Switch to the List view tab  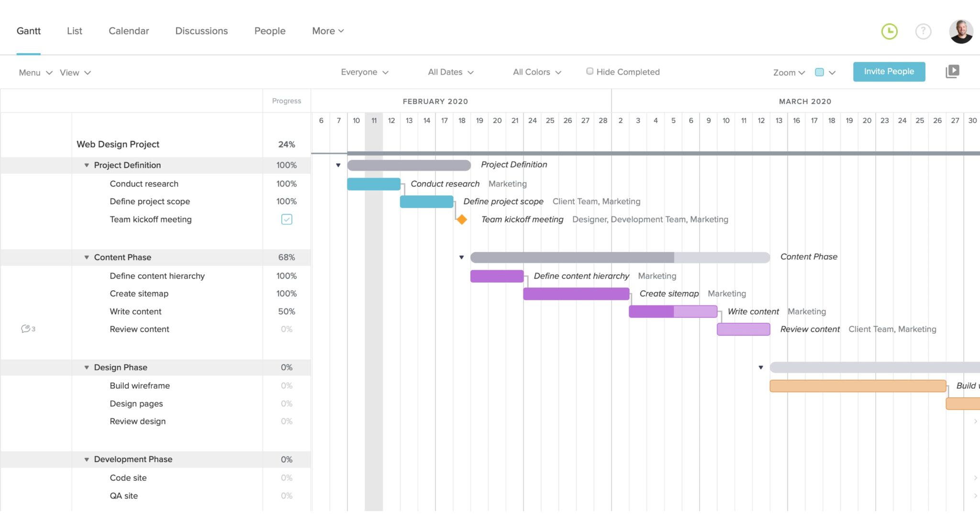click(x=73, y=31)
